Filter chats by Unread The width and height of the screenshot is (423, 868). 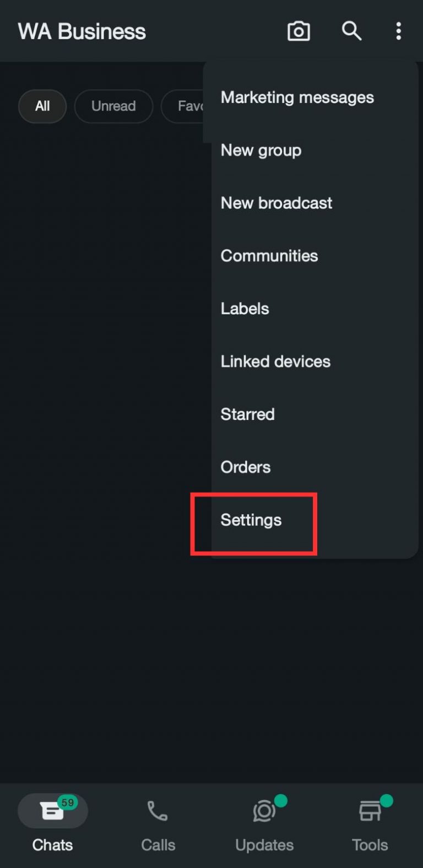point(113,106)
